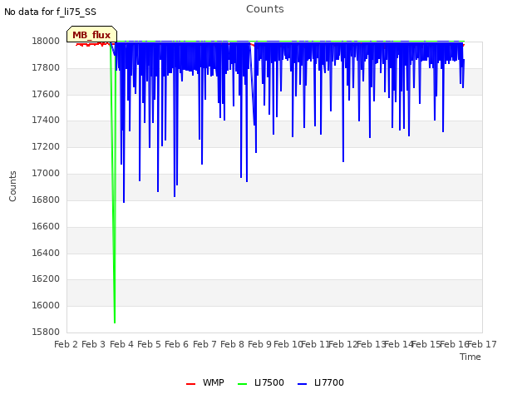Screen dimensions: 532x399
Task: Click the red WMP legend swatch
Action: click(190, 384)
